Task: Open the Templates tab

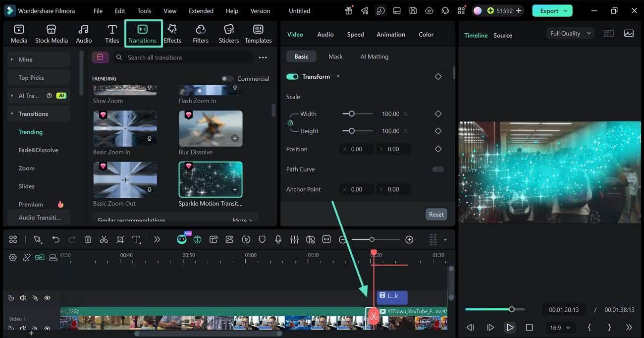Action: (258, 34)
